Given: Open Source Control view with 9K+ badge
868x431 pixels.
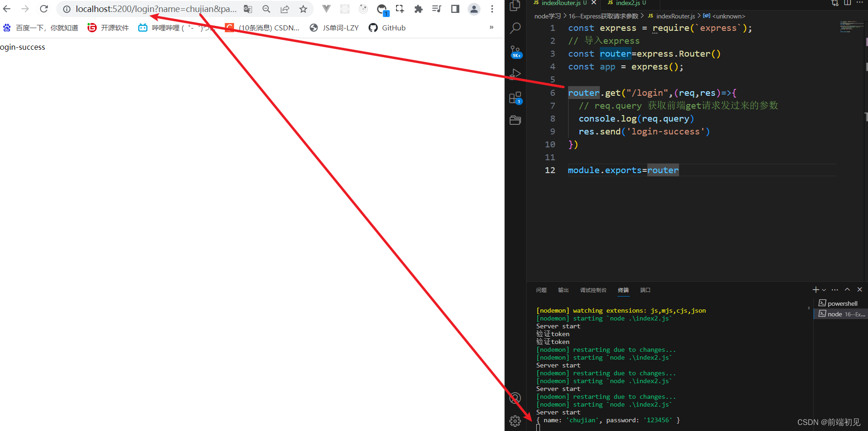Looking at the screenshot, I should coord(516,52).
